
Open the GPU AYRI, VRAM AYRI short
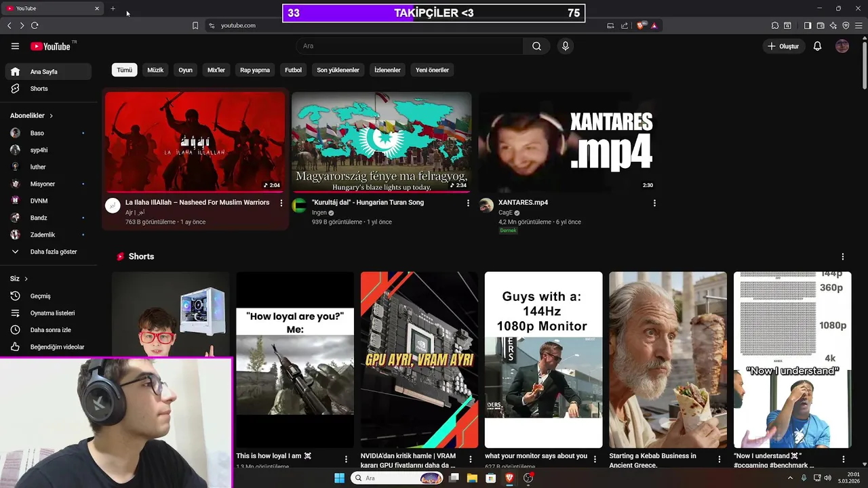(x=419, y=360)
